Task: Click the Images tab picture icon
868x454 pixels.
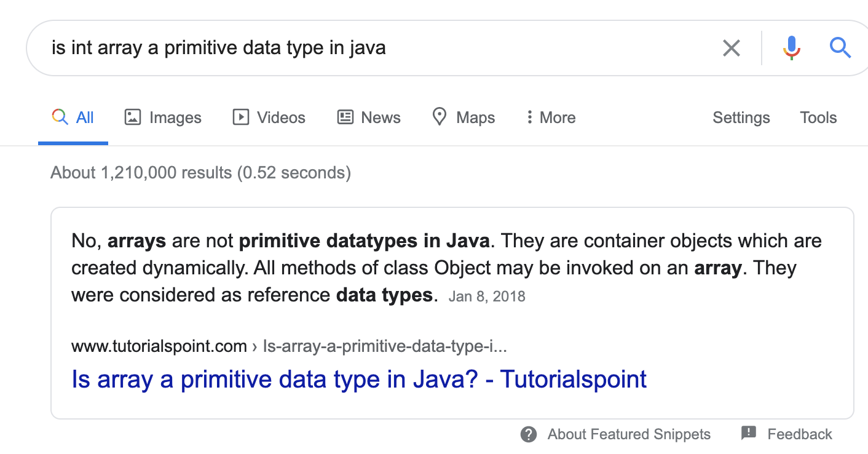Action: tap(133, 117)
